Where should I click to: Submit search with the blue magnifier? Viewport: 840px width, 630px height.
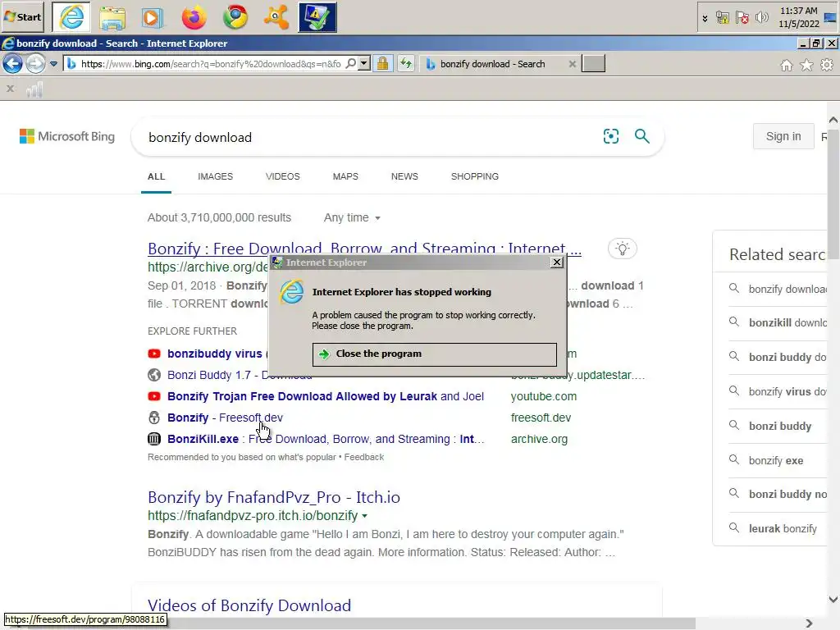(641, 136)
